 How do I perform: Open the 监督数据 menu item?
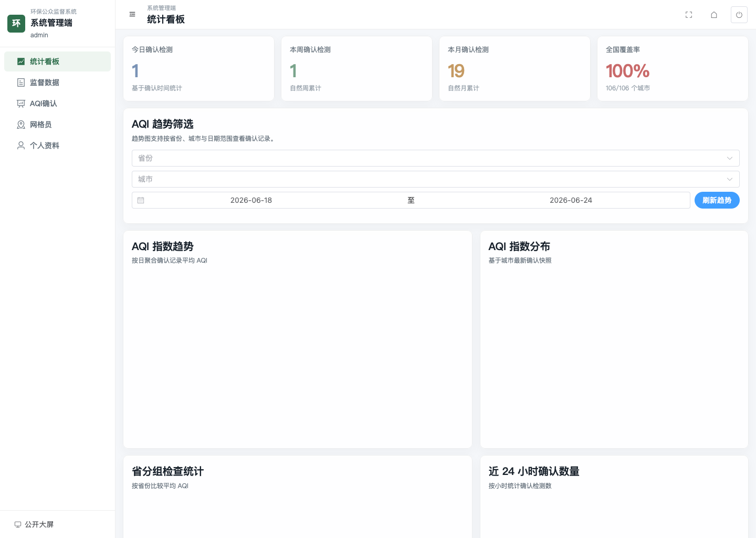point(57,82)
